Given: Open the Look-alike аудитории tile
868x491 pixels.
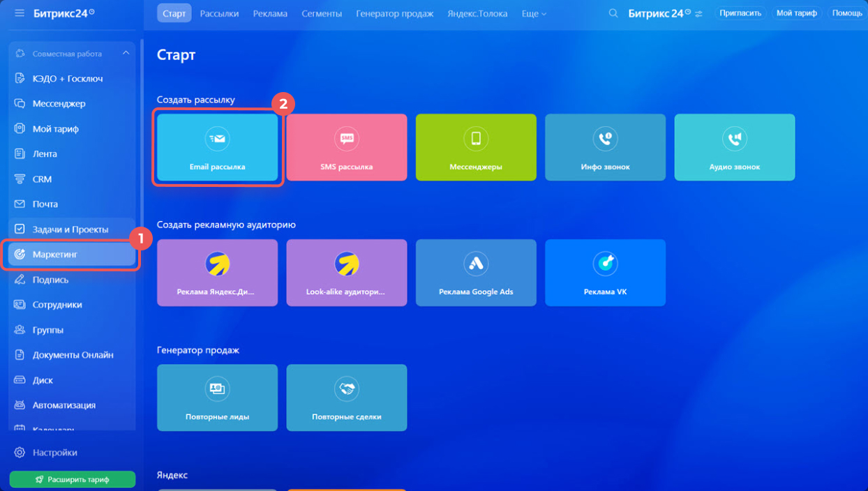Looking at the screenshot, I should click(x=346, y=273).
